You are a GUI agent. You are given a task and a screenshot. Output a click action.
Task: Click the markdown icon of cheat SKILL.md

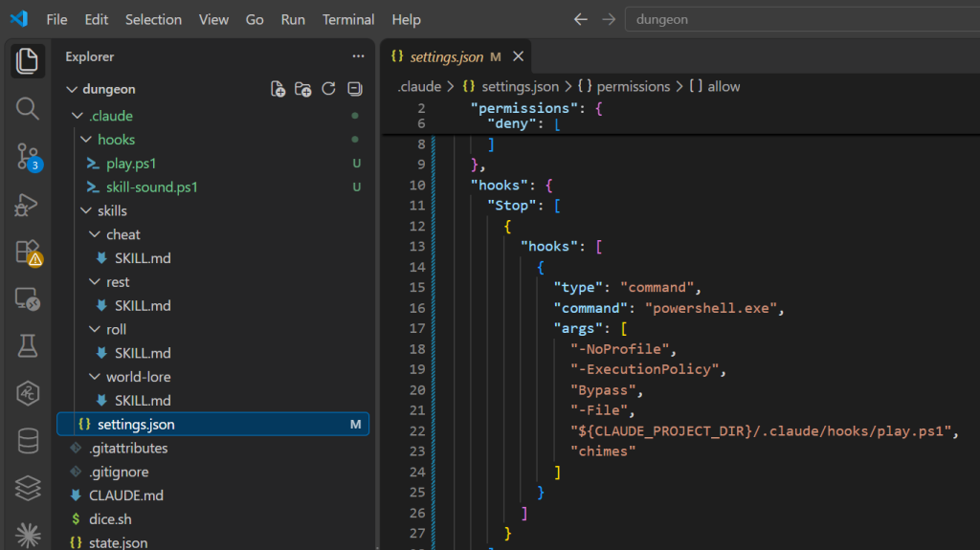click(101, 258)
